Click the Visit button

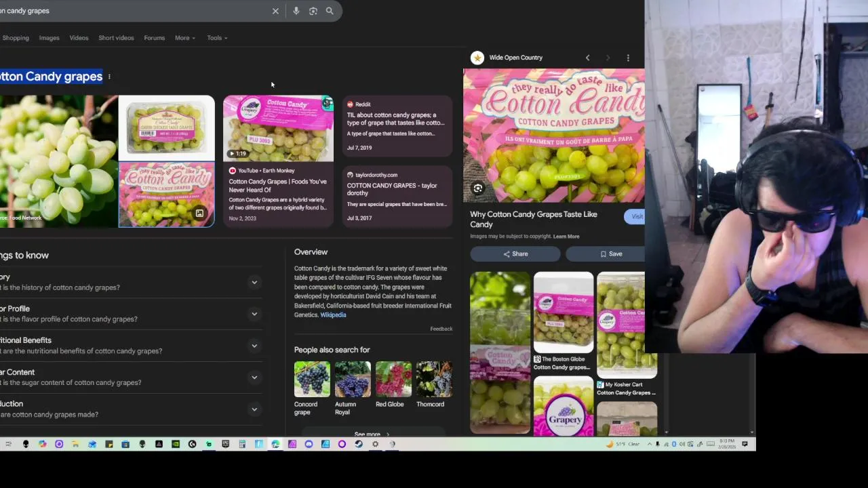coord(634,217)
